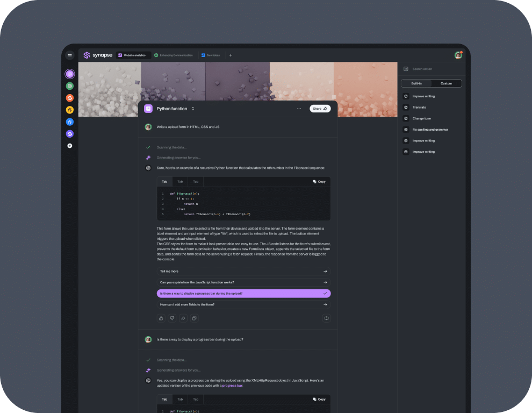Click the "Python function" chat title

click(x=171, y=109)
